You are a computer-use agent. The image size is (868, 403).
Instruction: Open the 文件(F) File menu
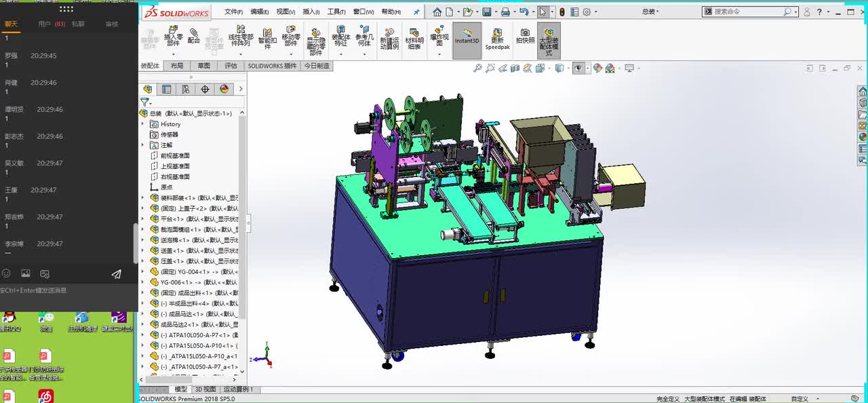click(233, 12)
